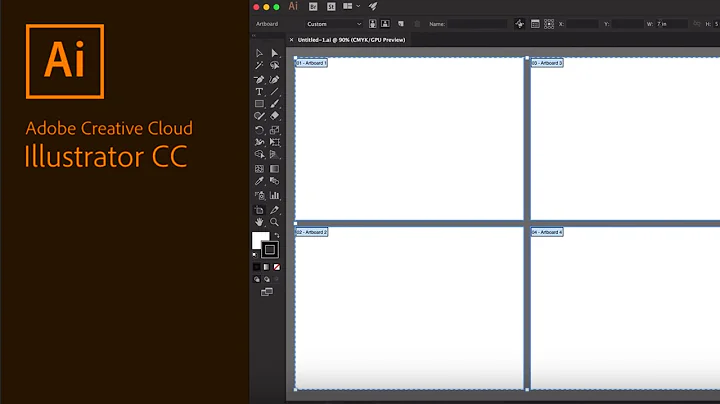
Task: Click the W width field showing 7 in
Action: pos(672,24)
